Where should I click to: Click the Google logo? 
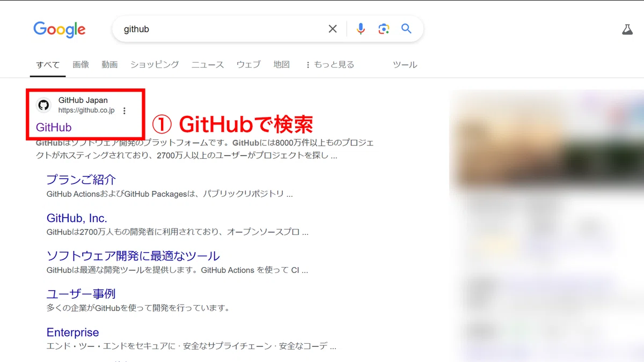pos(59,29)
